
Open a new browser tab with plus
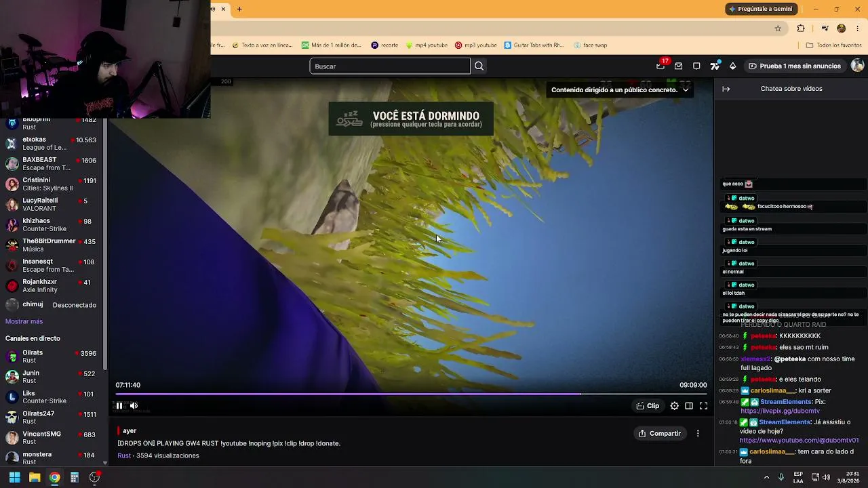click(x=239, y=9)
